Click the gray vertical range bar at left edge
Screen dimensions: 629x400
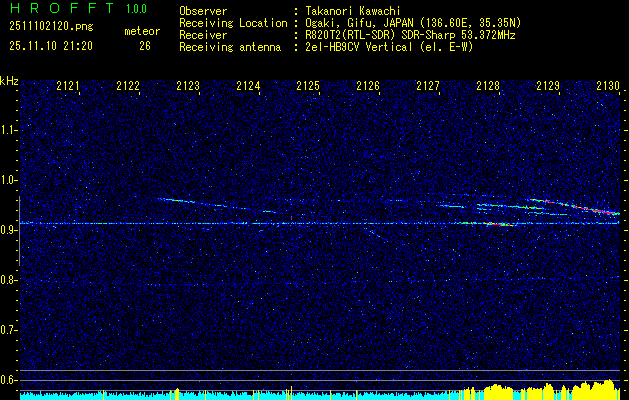click(20, 231)
